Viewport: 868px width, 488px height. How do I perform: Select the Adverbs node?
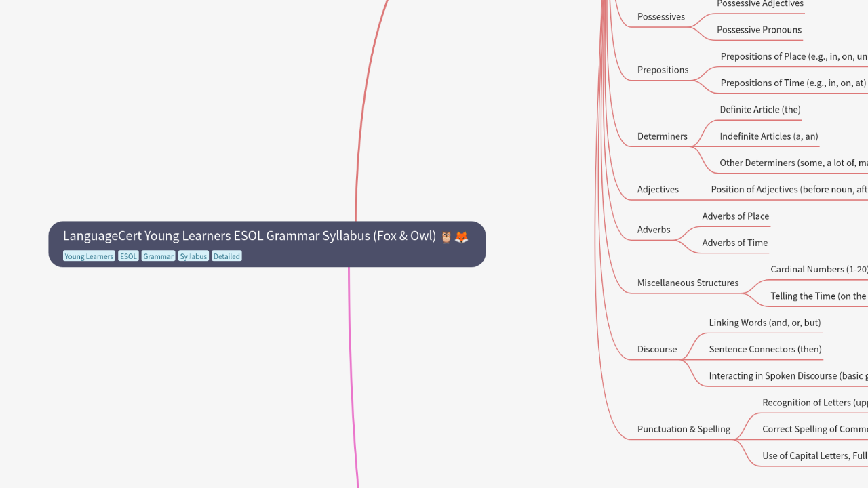pos(654,230)
